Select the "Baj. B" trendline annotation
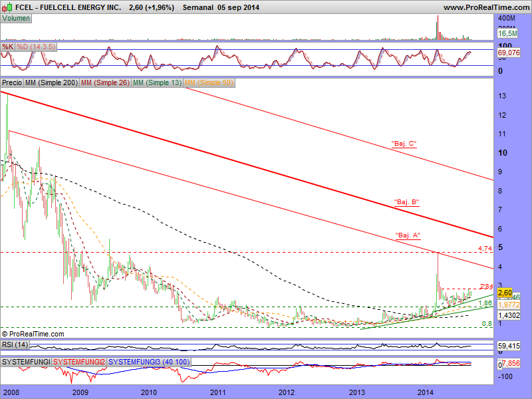 click(406, 202)
